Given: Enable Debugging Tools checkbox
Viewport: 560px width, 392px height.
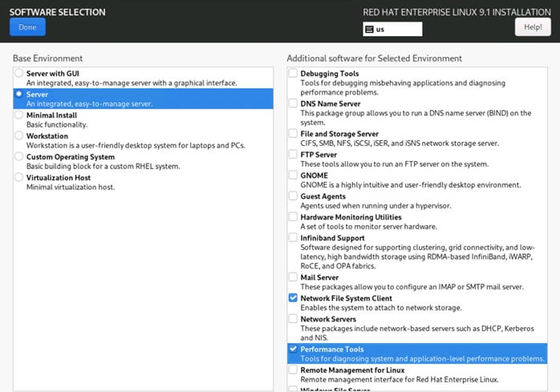Looking at the screenshot, I should pos(293,73).
